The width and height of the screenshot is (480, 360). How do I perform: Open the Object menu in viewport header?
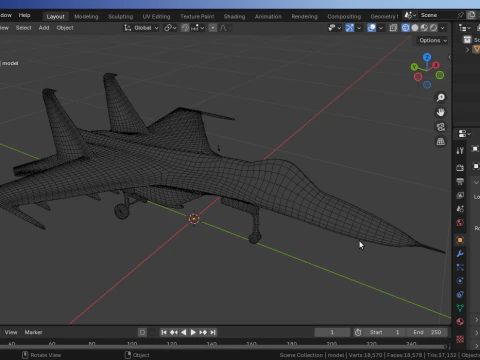coord(65,28)
